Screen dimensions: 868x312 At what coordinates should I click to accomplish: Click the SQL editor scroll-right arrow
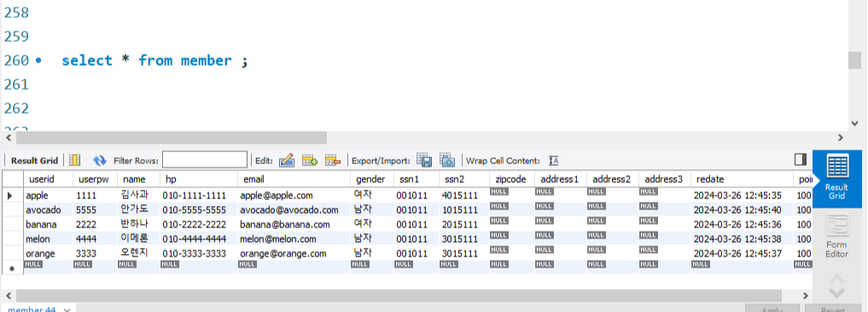click(841, 138)
